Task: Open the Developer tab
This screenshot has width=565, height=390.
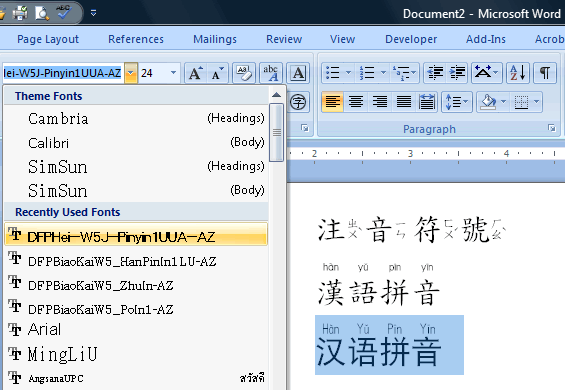Action: coord(411,39)
